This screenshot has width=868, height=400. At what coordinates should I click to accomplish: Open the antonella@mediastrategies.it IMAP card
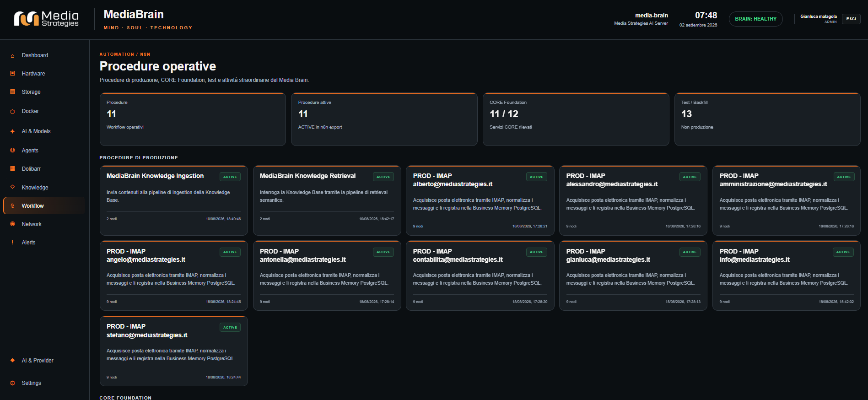click(327, 276)
